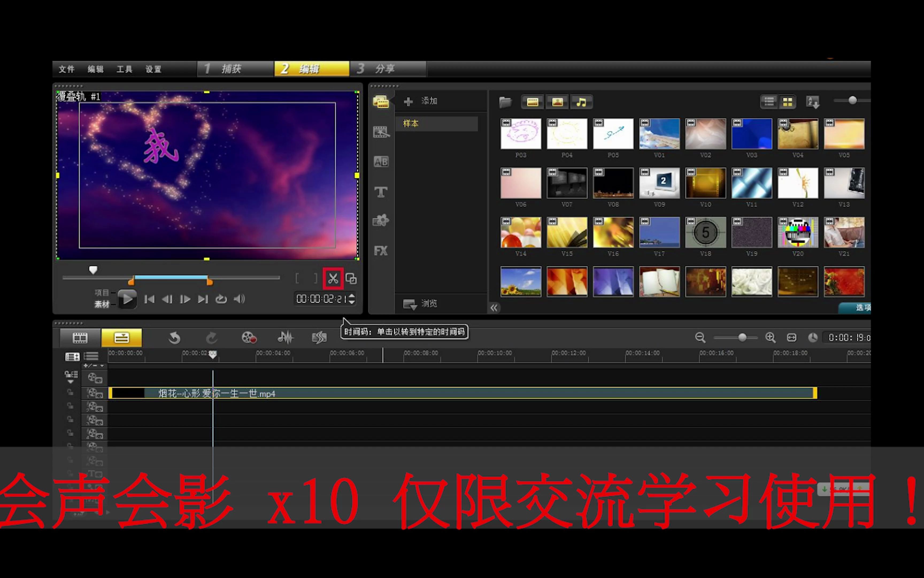Open the 工具 menu
Viewport: 924px width, 578px height.
[125, 69]
